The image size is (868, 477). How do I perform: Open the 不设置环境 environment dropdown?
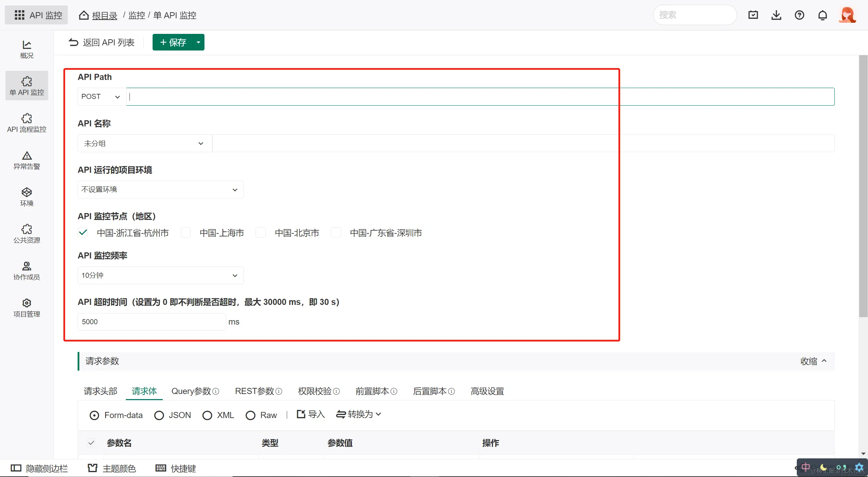tap(160, 190)
